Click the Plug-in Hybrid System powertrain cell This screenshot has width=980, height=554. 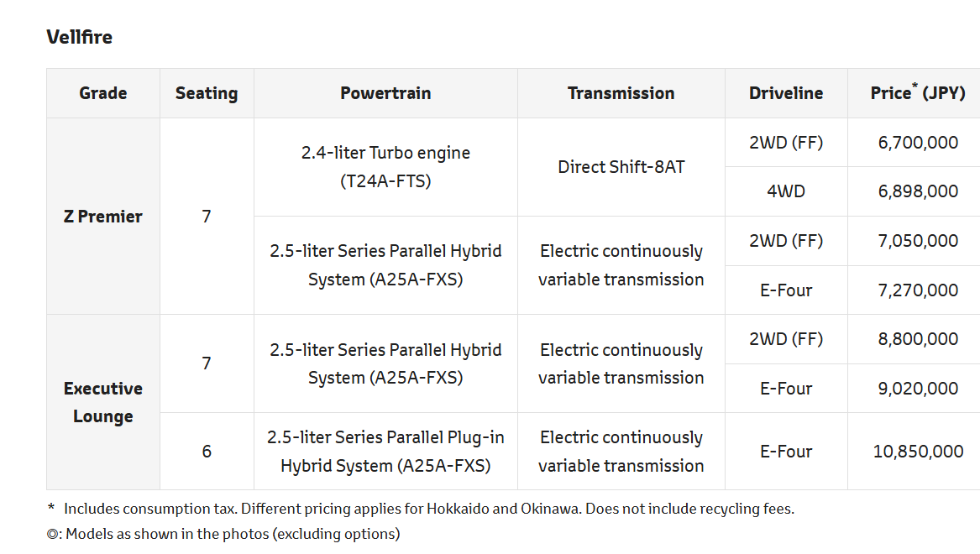(385, 451)
